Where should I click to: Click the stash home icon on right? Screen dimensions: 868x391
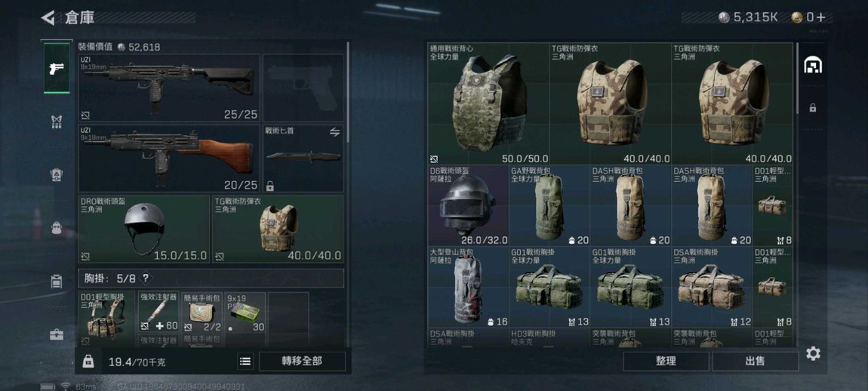click(813, 65)
